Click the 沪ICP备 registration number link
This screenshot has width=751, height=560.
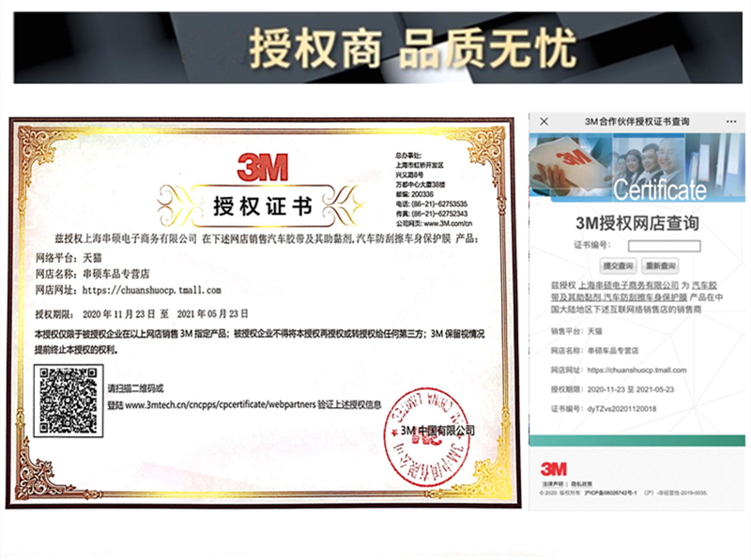(611, 493)
